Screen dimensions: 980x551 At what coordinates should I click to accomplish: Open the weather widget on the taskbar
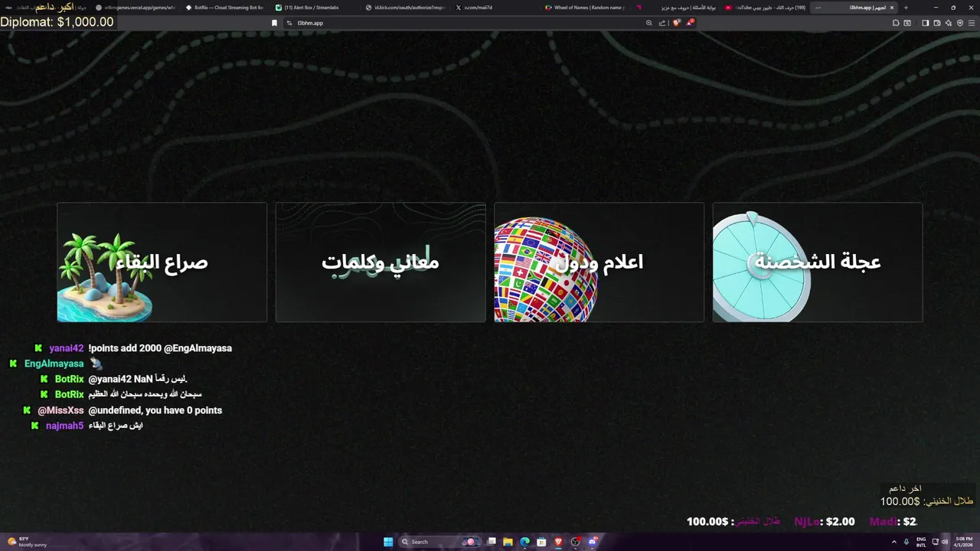point(28,542)
